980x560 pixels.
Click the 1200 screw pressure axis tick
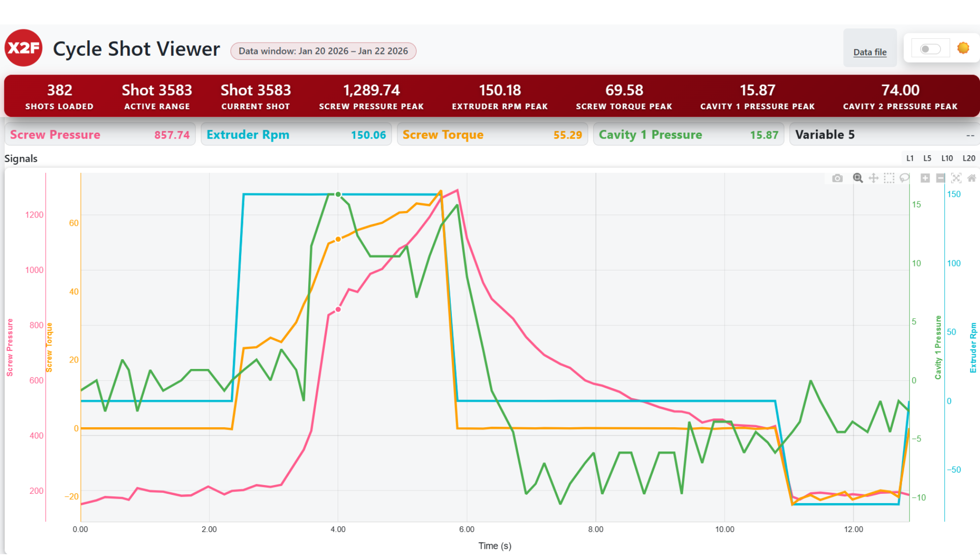34,215
